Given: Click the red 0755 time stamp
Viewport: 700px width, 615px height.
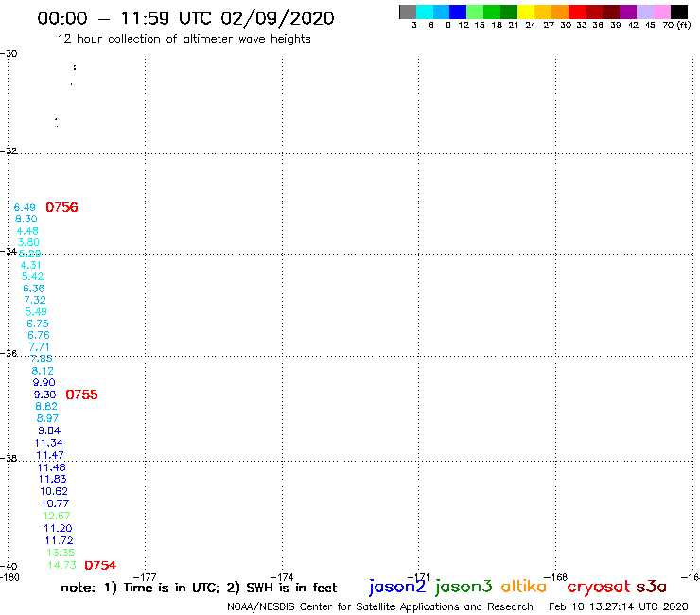Looking at the screenshot, I should click(81, 395).
